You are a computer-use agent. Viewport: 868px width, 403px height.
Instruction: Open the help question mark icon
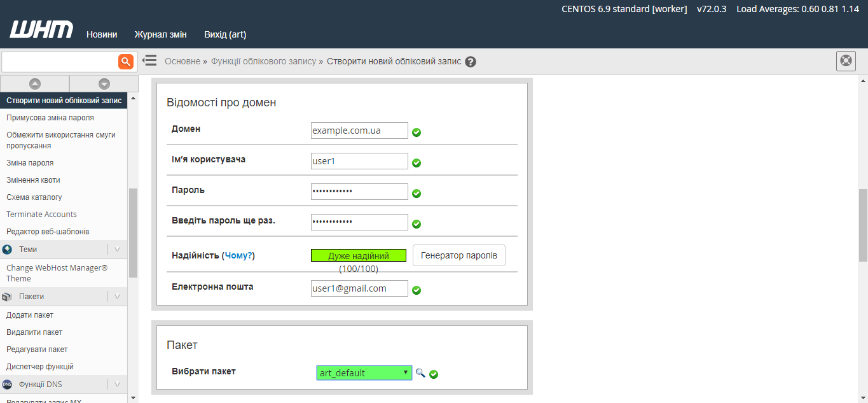pos(471,62)
